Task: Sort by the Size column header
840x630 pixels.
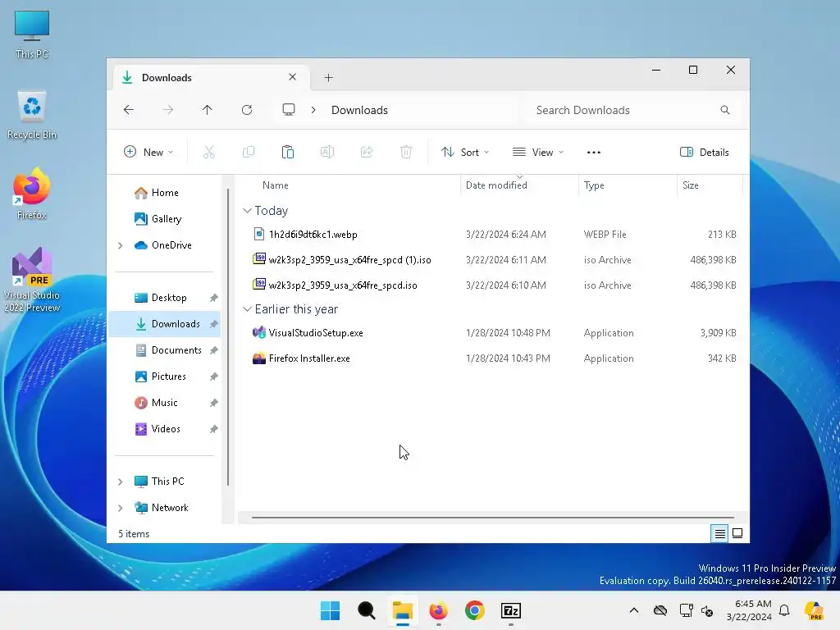Action: coord(691,185)
